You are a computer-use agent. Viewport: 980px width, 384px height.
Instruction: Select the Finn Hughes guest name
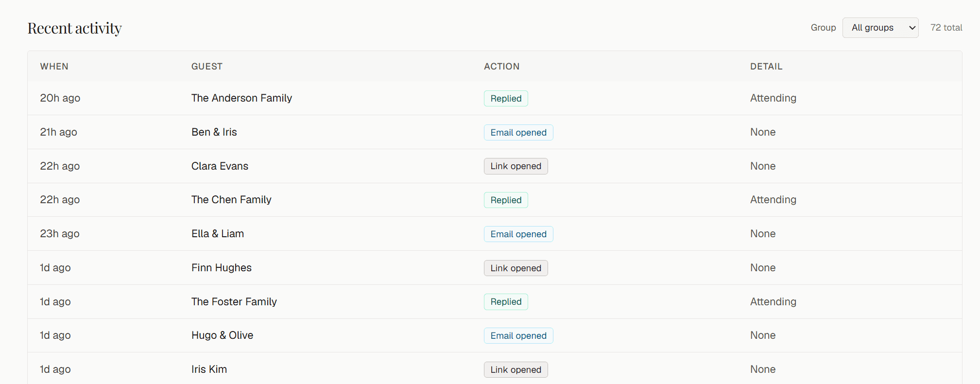tap(222, 268)
